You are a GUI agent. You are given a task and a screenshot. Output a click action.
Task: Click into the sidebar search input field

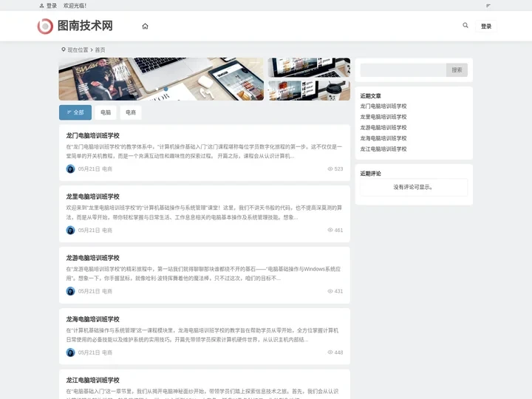point(403,70)
